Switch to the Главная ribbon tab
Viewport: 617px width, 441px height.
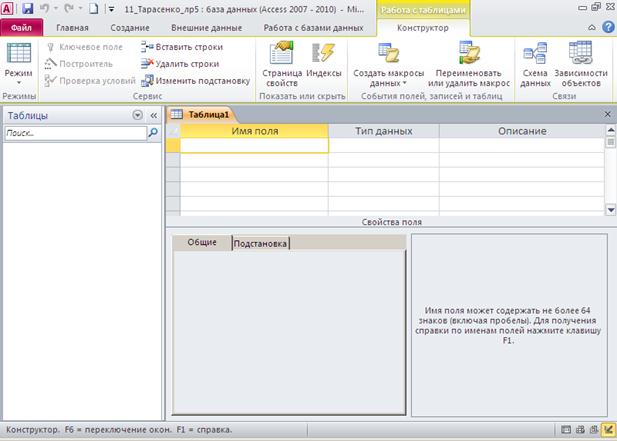tap(72, 28)
